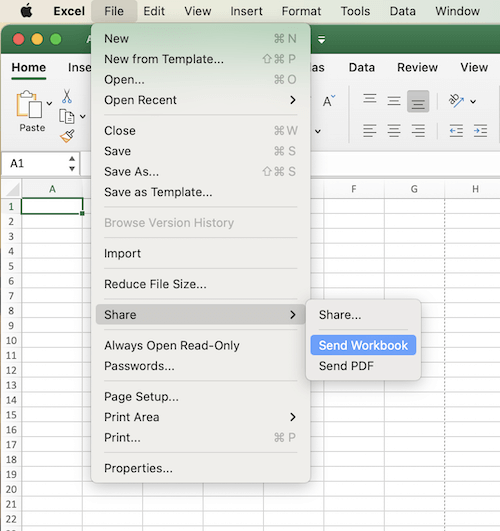This screenshot has height=531, width=500.
Task: Expand the Paste options dropdown arrow
Action: point(49,103)
